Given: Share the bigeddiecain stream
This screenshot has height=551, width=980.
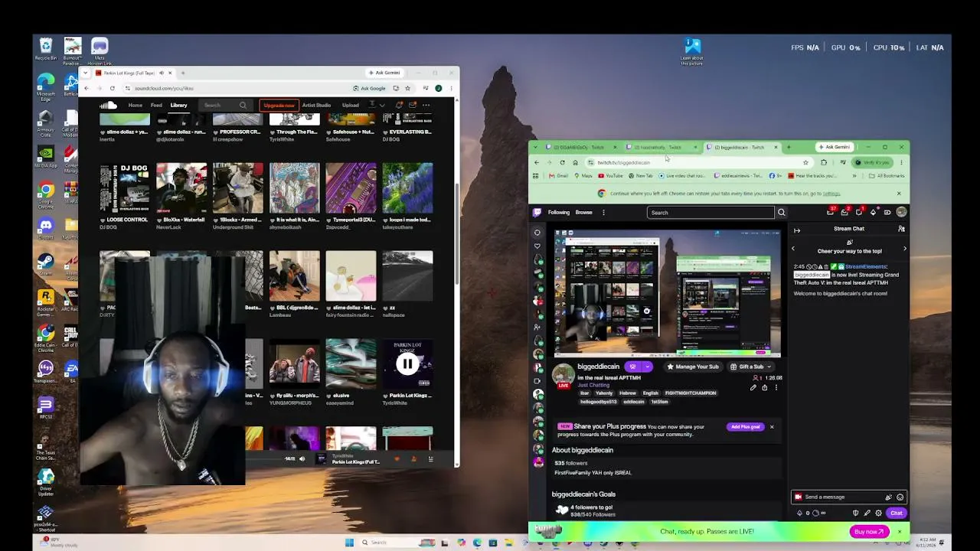Looking at the screenshot, I should point(764,388).
